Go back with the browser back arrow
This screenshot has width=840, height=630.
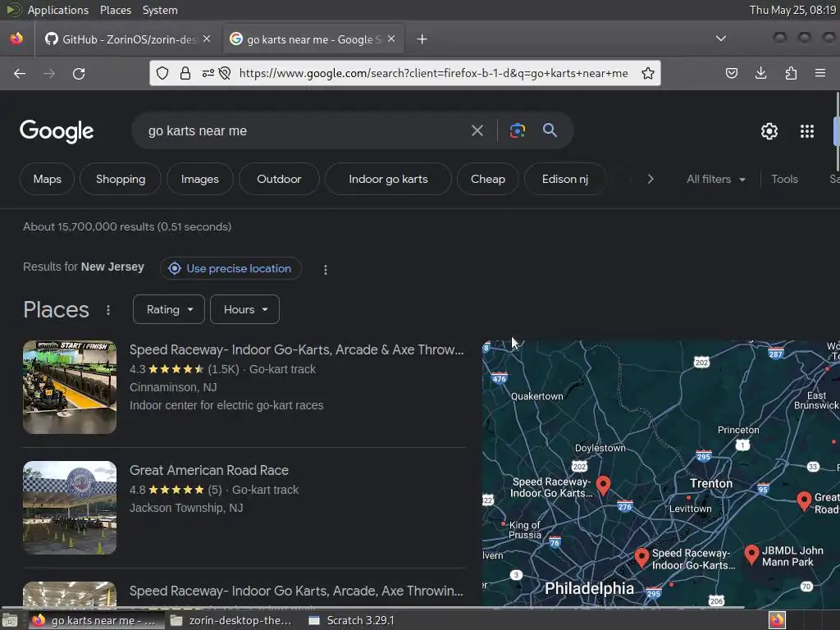(20, 73)
